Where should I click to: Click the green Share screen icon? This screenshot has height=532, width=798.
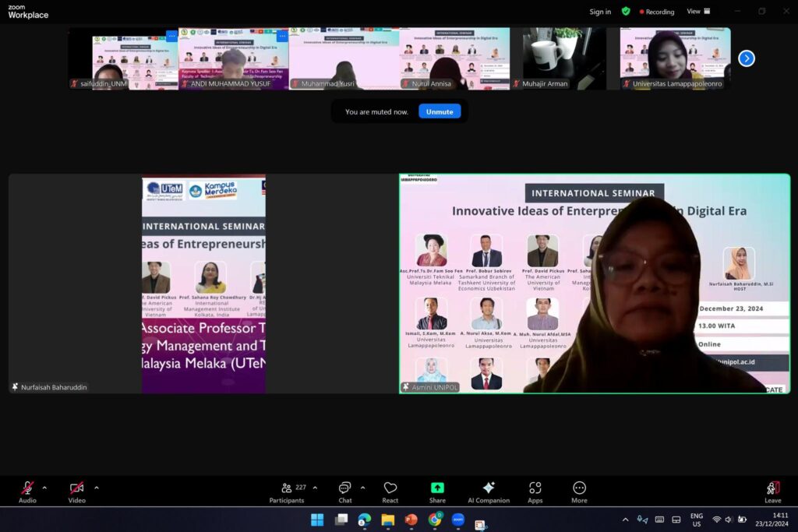pos(437,488)
